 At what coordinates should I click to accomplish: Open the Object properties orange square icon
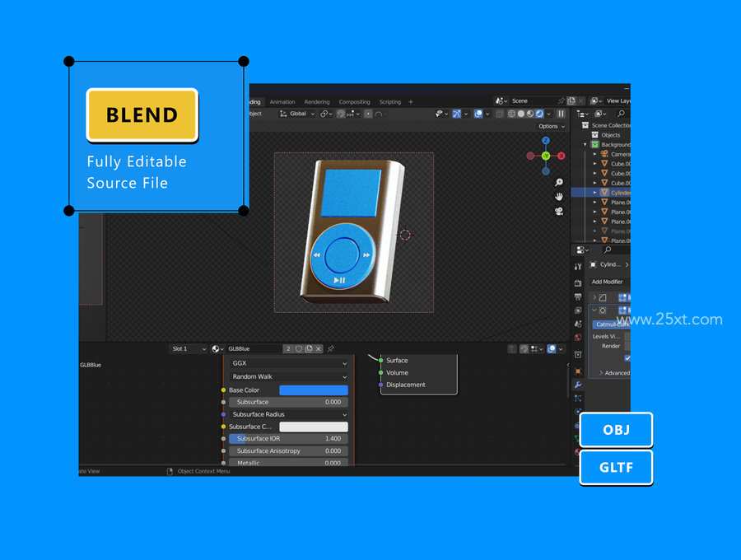[578, 371]
